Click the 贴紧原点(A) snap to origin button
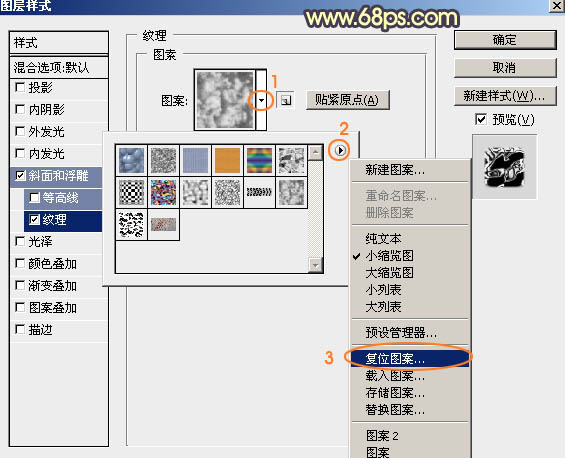 click(347, 100)
